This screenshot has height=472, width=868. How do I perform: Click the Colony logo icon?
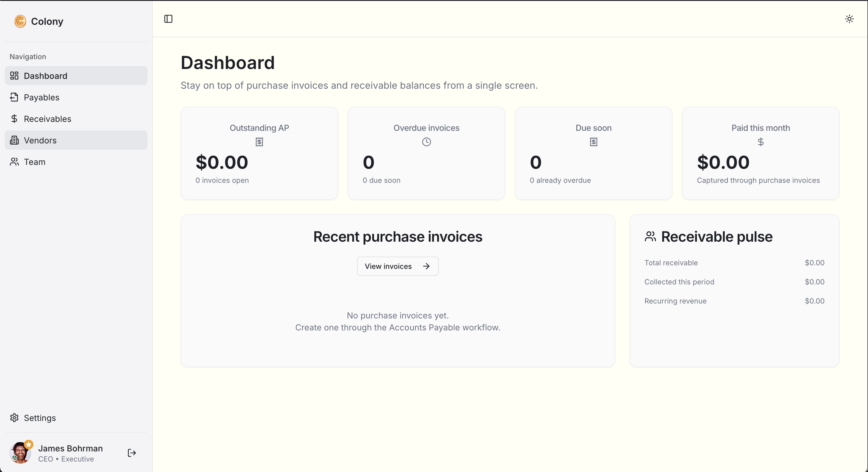[20, 21]
